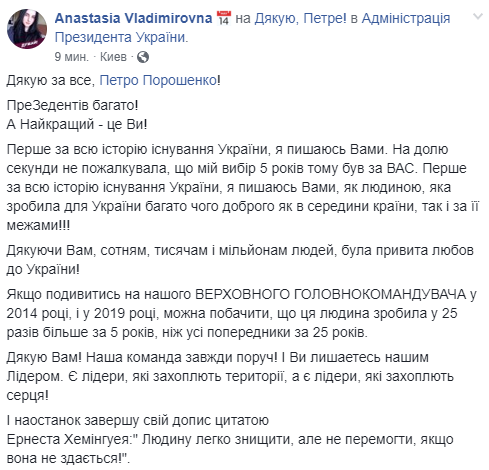Open the 'Адміністрація' place link in header
This screenshot has height=470, width=489.
(406, 18)
